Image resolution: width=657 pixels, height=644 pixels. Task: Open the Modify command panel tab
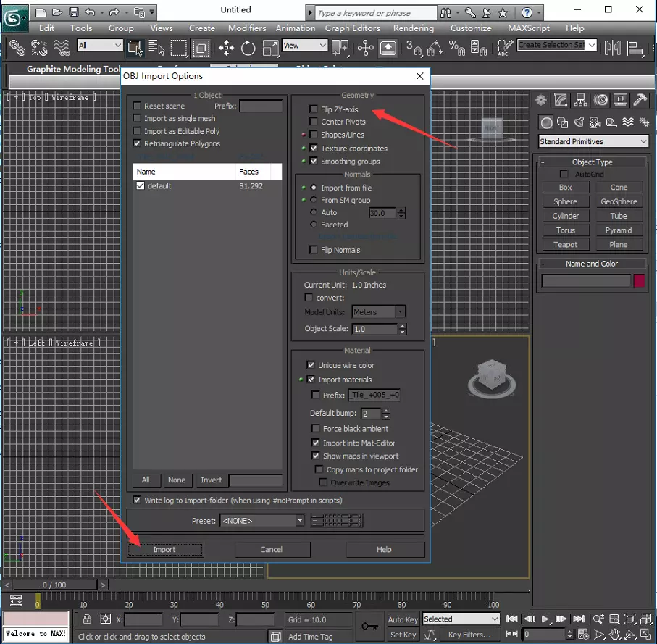click(x=561, y=100)
